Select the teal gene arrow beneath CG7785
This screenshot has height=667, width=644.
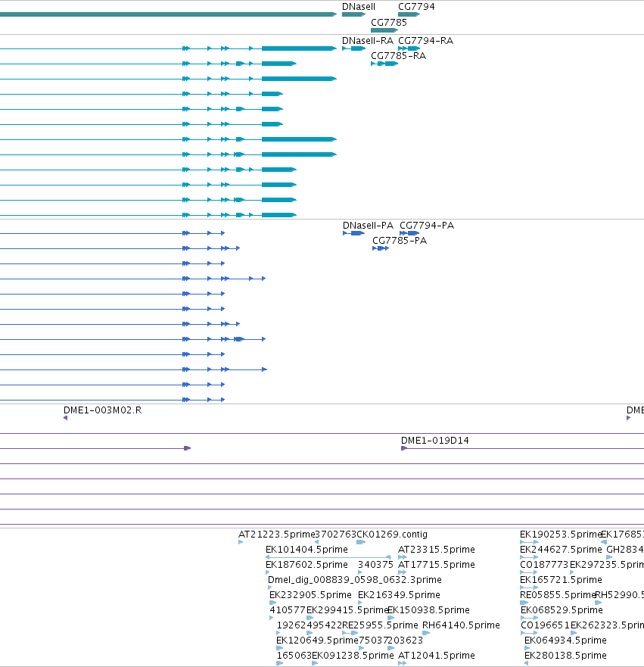[x=384, y=30]
